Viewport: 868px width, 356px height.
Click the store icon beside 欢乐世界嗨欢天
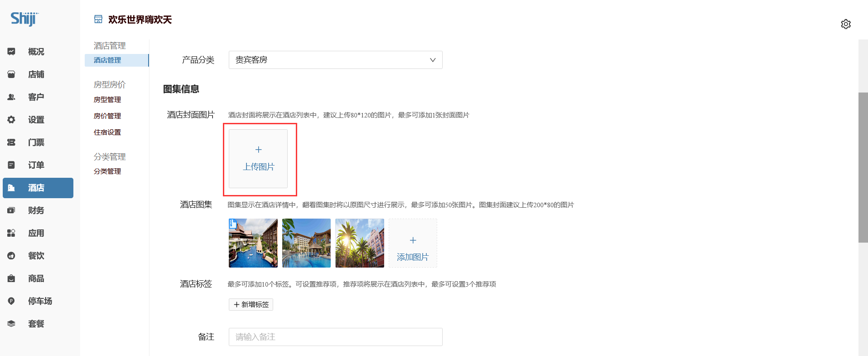pos(98,19)
